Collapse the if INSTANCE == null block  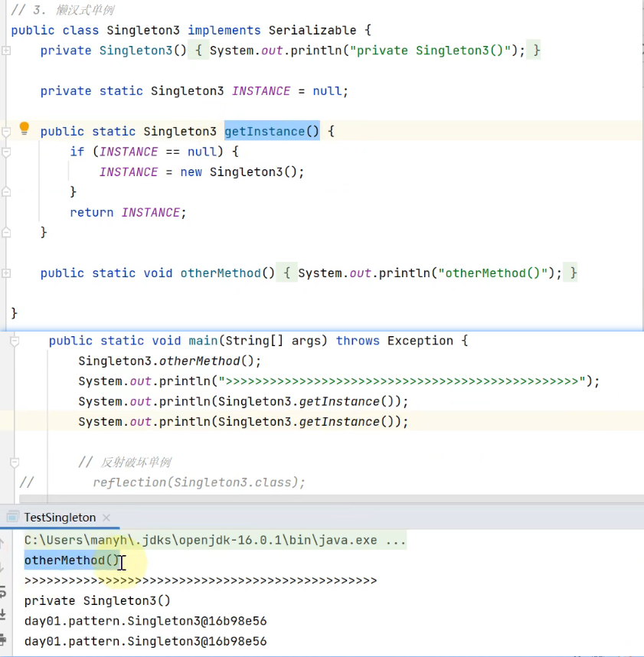click(x=6, y=152)
